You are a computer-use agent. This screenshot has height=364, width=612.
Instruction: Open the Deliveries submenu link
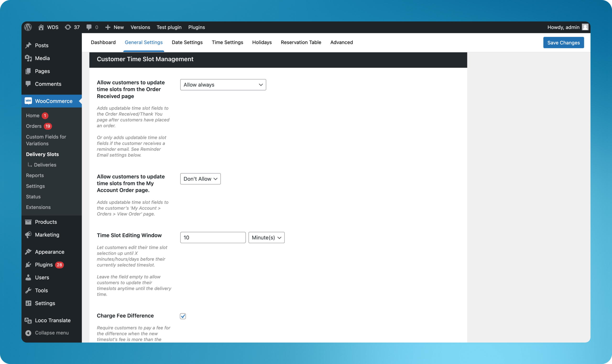click(x=45, y=165)
